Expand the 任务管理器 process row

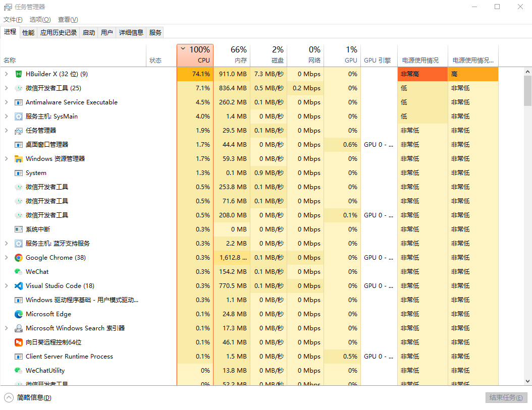tap(6, 131)
